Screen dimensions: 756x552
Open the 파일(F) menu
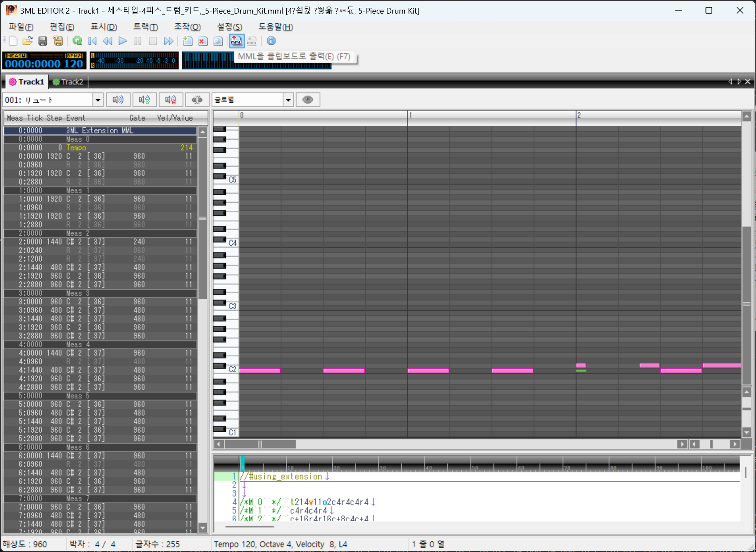click(21, 27)
